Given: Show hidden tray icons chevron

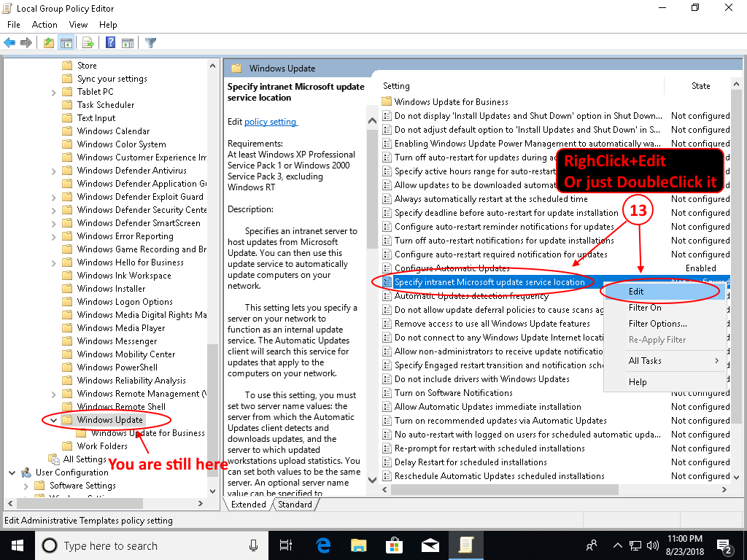Looking at the screenshot, I should 617,545.
